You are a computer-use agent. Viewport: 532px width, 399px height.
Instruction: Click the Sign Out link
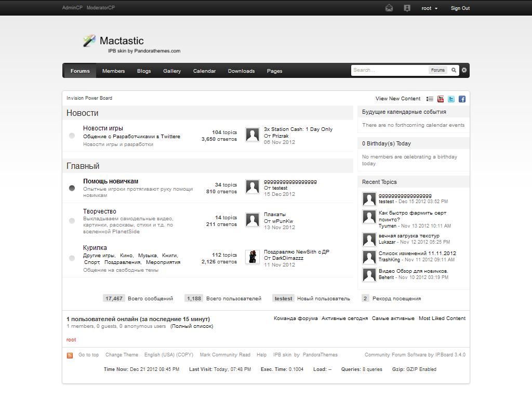pyautogui.click(x=460, y=8)
